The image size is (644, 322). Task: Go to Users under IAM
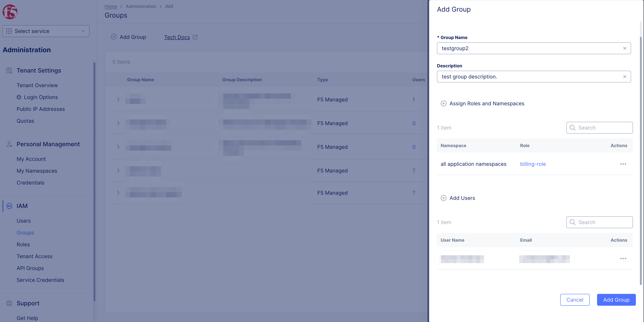[x=24, y=221]
